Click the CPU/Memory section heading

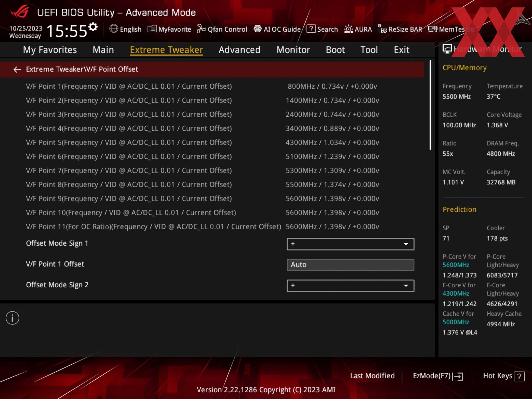464,68
